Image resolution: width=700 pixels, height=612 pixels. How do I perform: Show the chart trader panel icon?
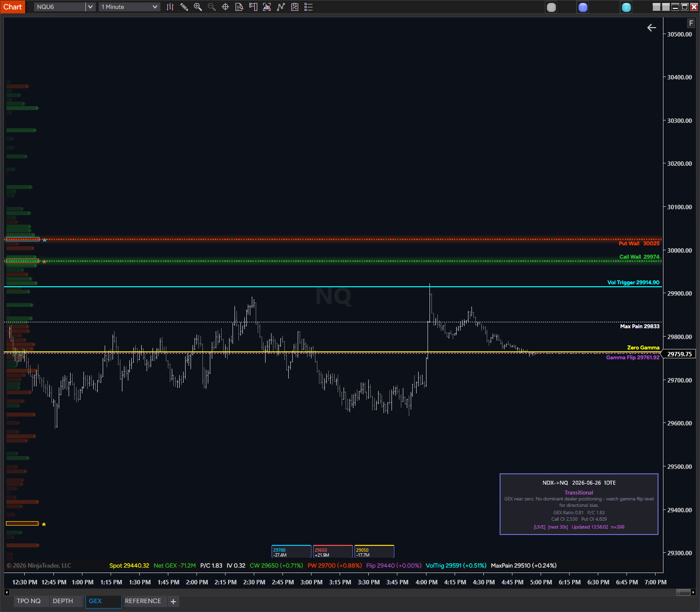point(253,7)
